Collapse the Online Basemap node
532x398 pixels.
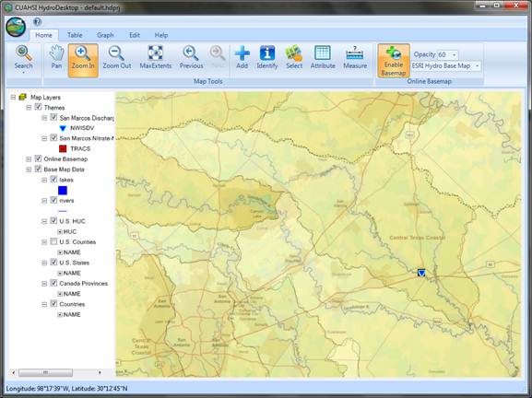[29, 159]
